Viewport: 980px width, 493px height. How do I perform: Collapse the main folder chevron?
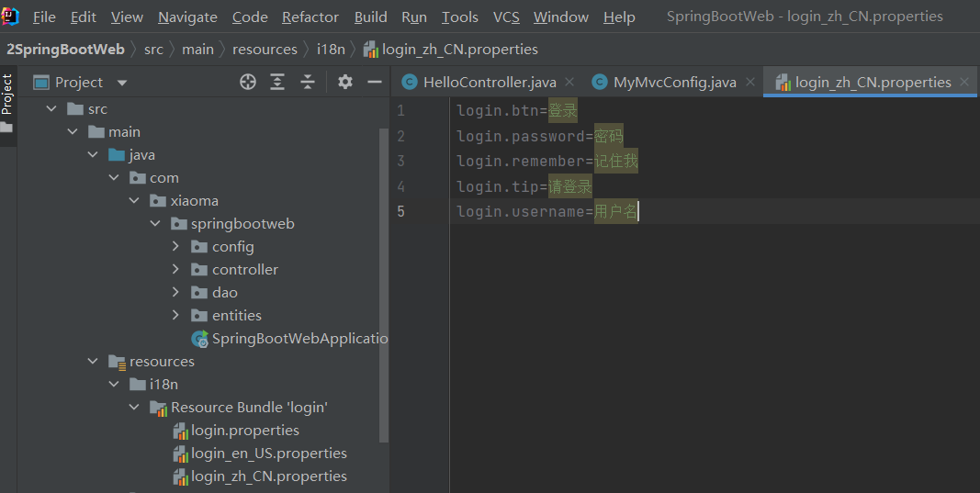coord(73,132)
